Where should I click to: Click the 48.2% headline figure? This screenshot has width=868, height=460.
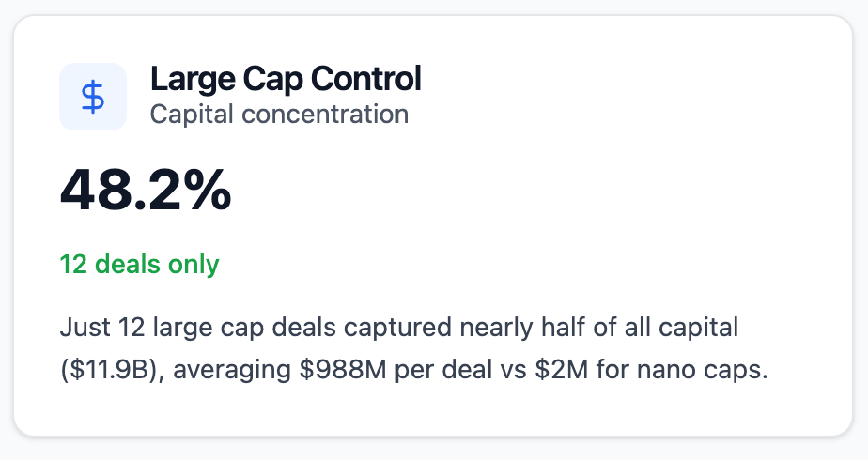[x=146, y=191]
